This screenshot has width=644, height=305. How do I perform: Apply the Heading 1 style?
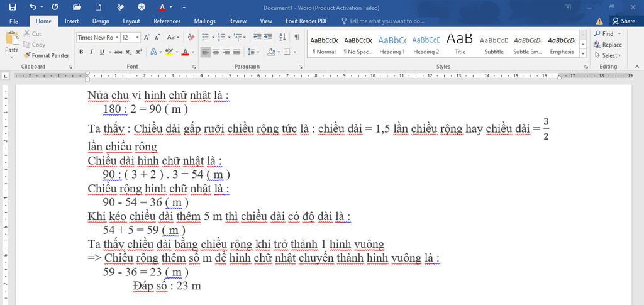tap(392, 44)
